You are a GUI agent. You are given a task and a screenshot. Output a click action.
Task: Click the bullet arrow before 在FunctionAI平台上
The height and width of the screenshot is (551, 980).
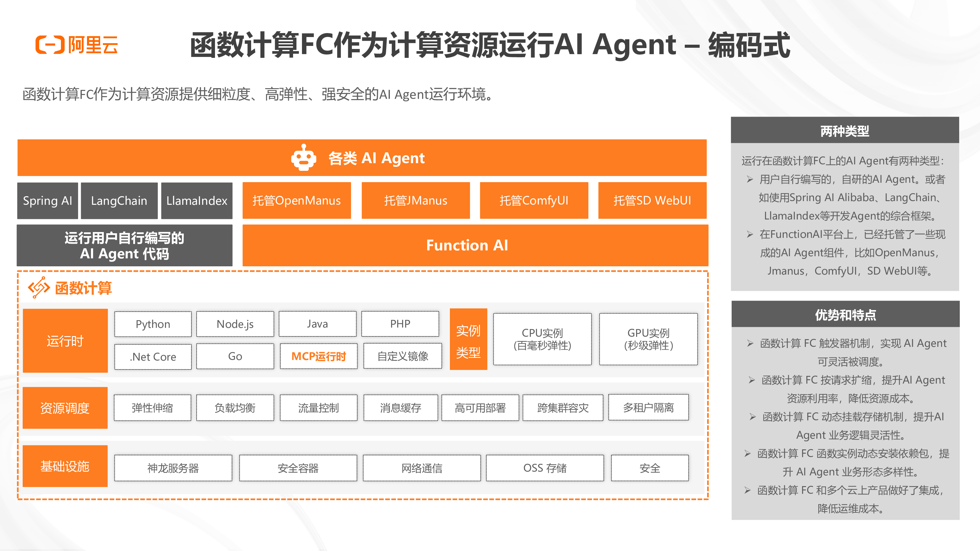click(749, 234)
